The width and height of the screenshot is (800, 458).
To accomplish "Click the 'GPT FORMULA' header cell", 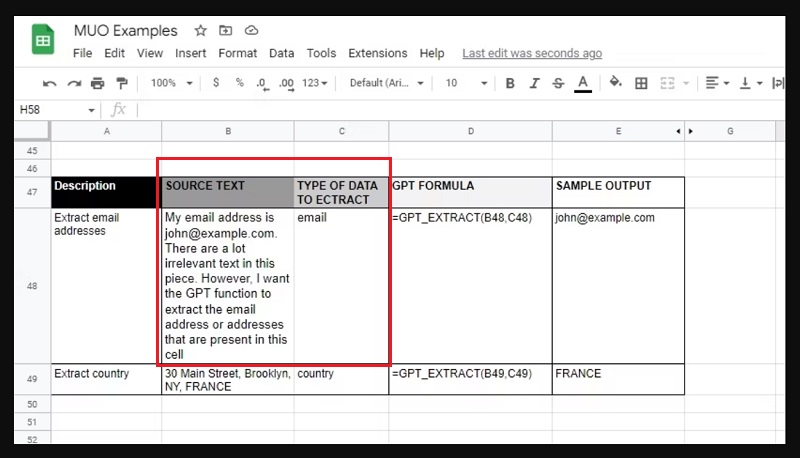I will point(470,192).
